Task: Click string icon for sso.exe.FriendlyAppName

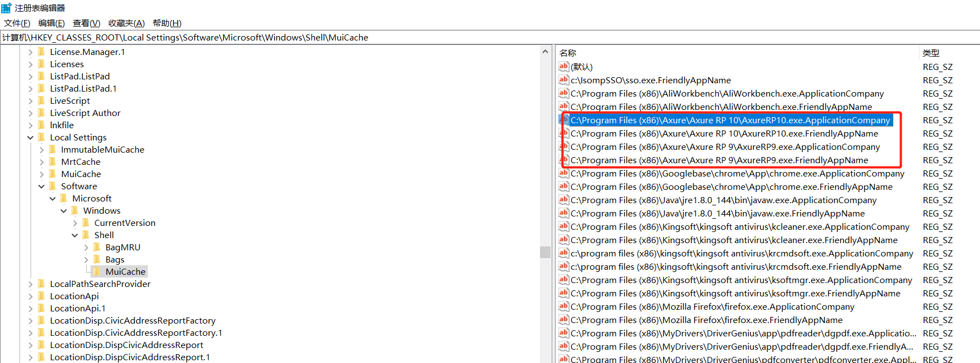Action: click(x=564, y=80)
